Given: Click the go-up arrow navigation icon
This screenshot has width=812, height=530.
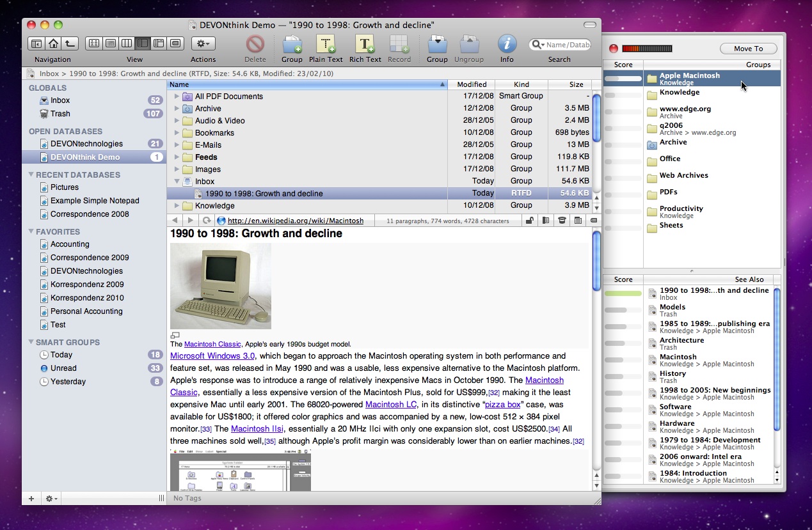Looking at the screenshot, I should pyautogui.click(x=70, y=43).
